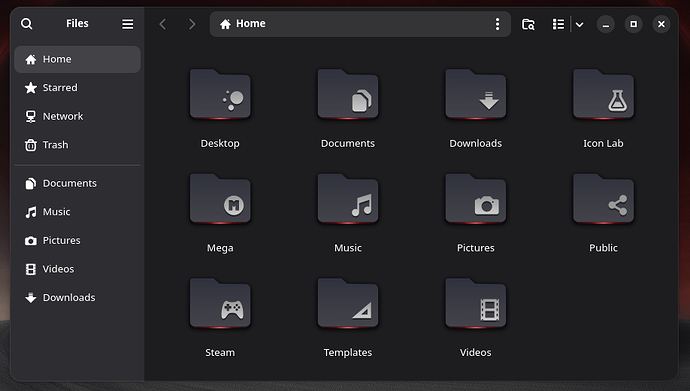Select Home in the sidebar
Viewport: 690px width, 391px height.
(x=77, y=59)
